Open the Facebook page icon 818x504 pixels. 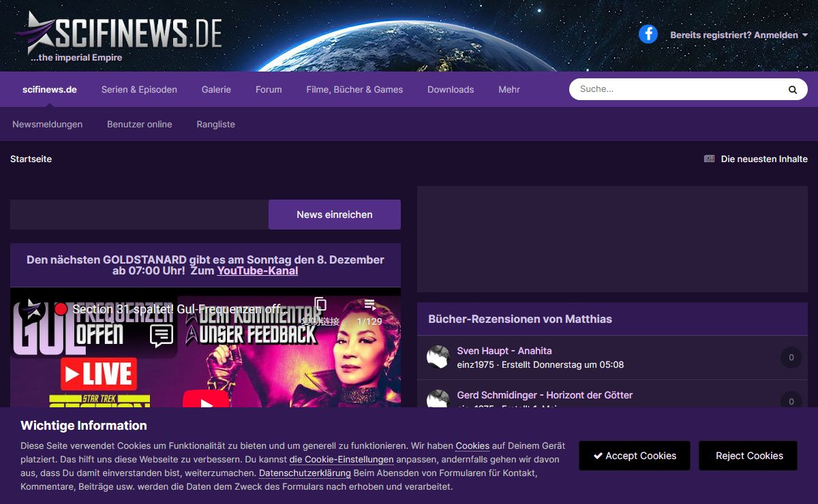[648, 34]
